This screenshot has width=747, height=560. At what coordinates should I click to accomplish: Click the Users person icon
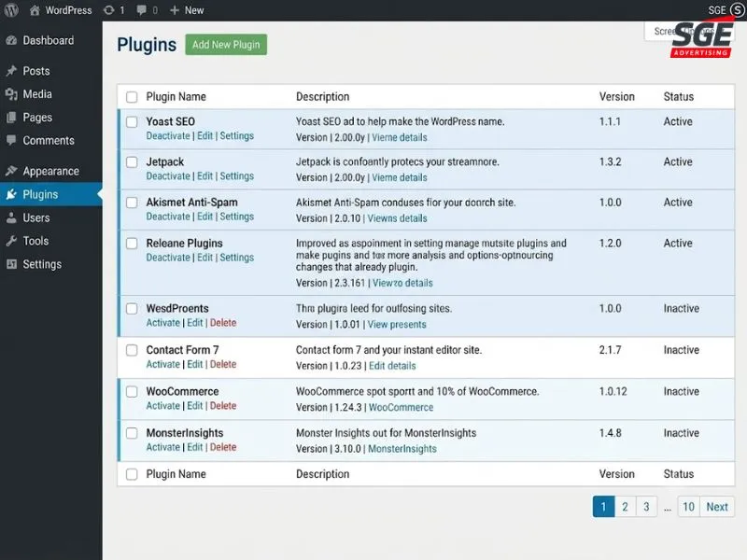tap(11, 217)
